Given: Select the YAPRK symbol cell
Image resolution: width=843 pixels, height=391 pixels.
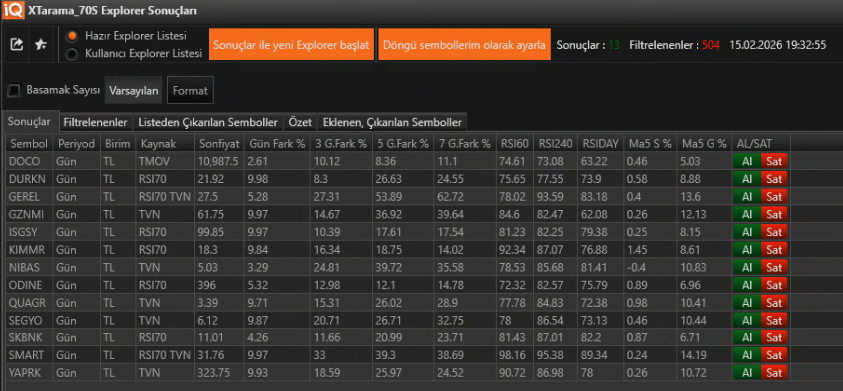Looking at the screenshot, I should (x=30, y=373).
